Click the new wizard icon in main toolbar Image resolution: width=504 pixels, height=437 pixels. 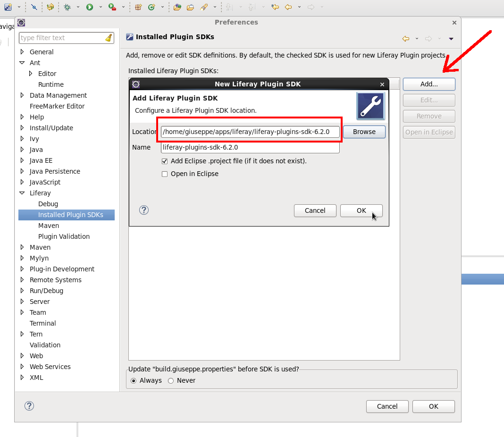[8, 7]
